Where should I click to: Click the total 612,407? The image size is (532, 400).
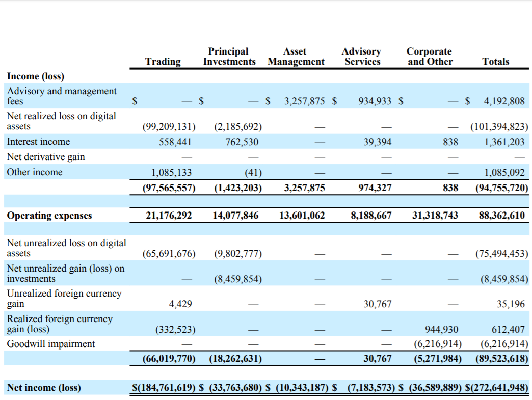pyautogui.click(x=508, y=330)
